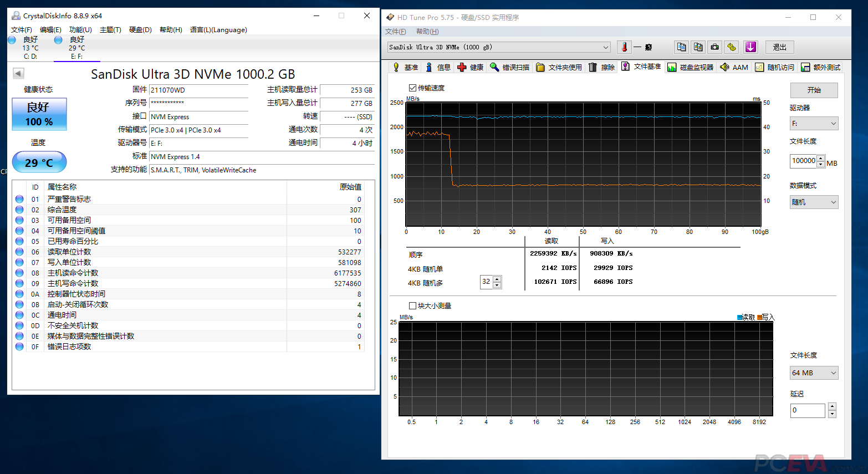Click the copy screenshot to clipboard icon
The width and height of the screenshot is (868, 474).
pos(698,47)
